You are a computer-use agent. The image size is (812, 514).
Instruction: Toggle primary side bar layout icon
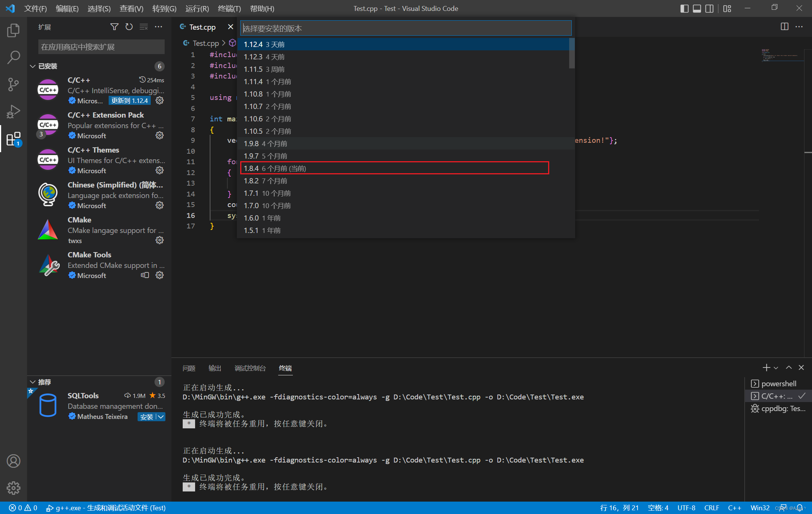(x=685, y=8)
